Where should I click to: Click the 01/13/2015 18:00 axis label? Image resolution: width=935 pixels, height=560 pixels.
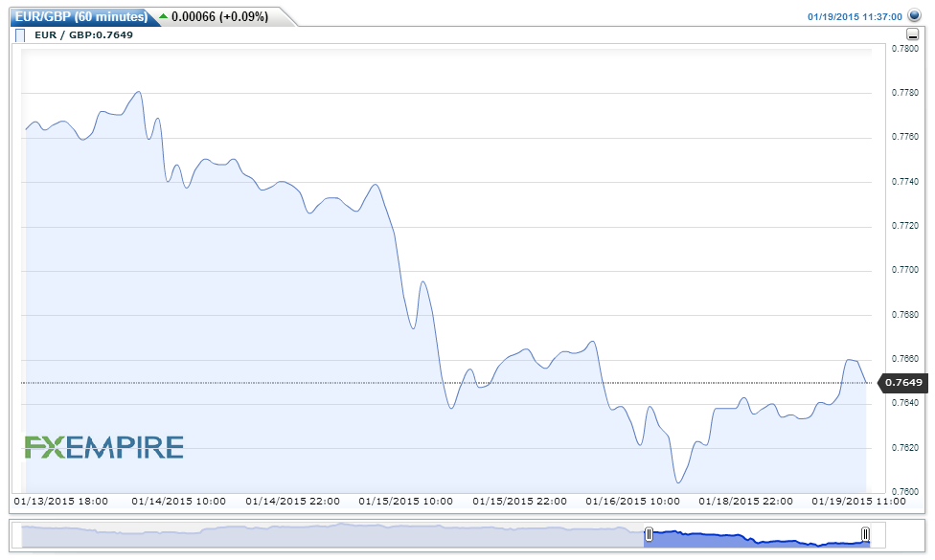tap(60, 501)
